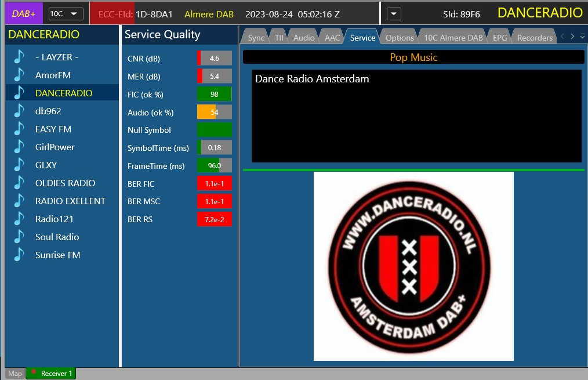Select the GirlPower station

coord(62,147)
